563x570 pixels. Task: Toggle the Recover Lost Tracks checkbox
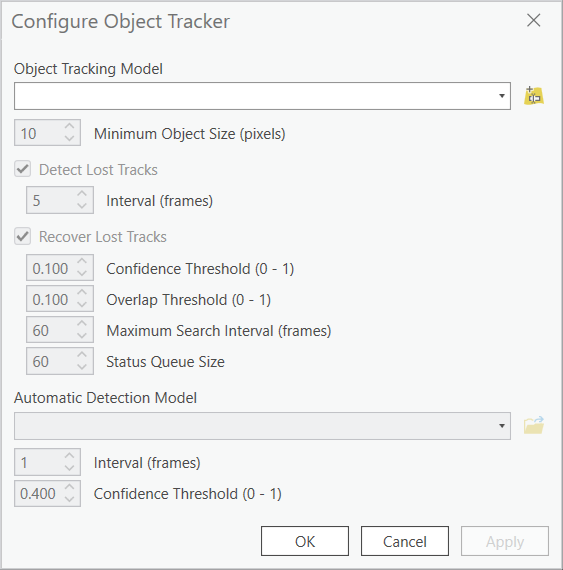click(23, 237)
